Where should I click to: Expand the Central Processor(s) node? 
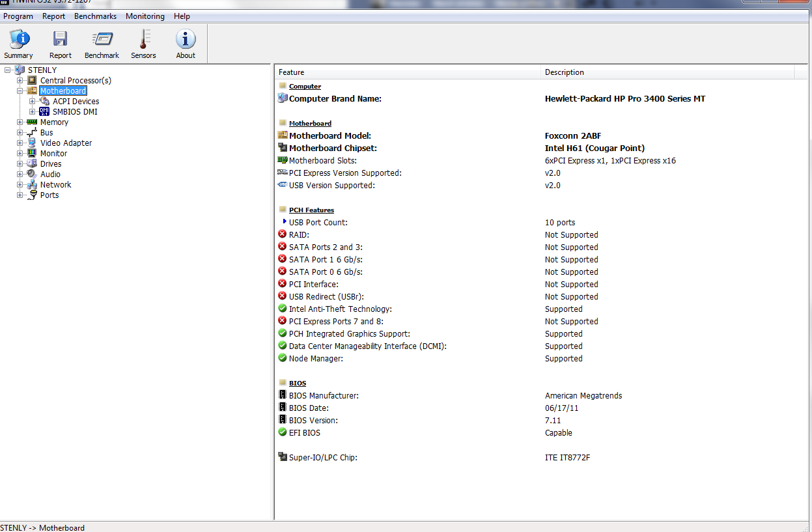click(20, 80)
